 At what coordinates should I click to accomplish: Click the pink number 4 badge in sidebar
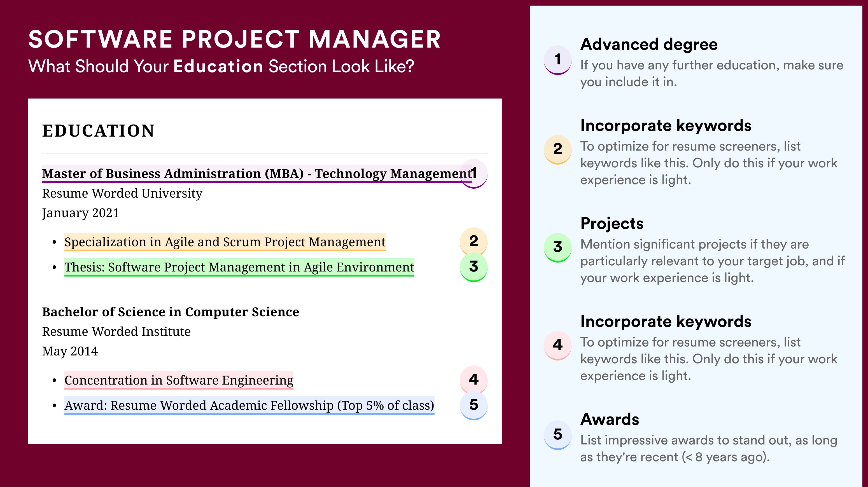point(558,345)
